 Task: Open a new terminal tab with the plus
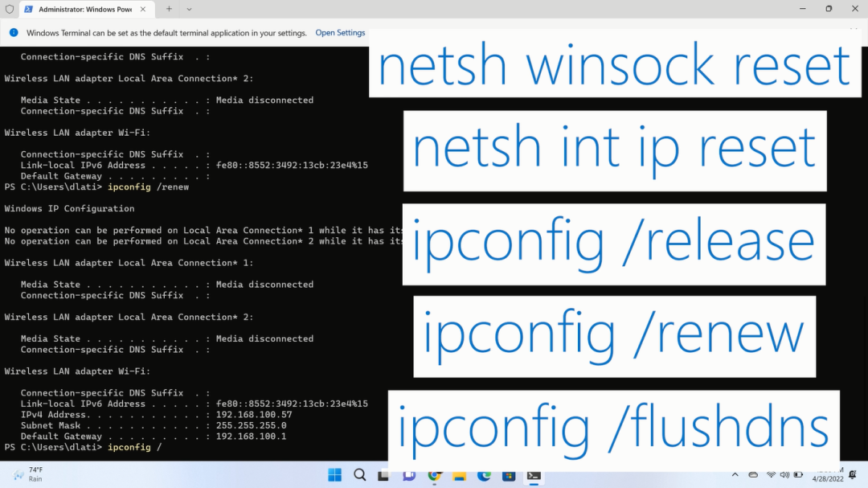coord(168,9)
